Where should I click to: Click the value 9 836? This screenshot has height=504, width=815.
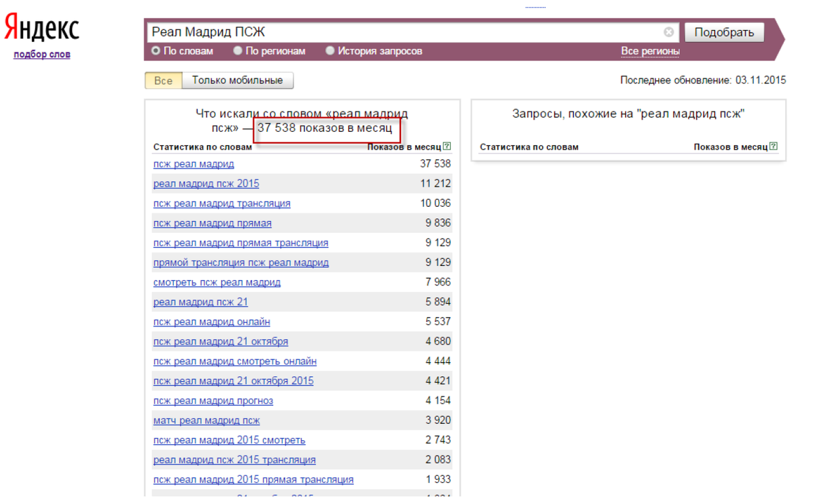tap(438, 223)
